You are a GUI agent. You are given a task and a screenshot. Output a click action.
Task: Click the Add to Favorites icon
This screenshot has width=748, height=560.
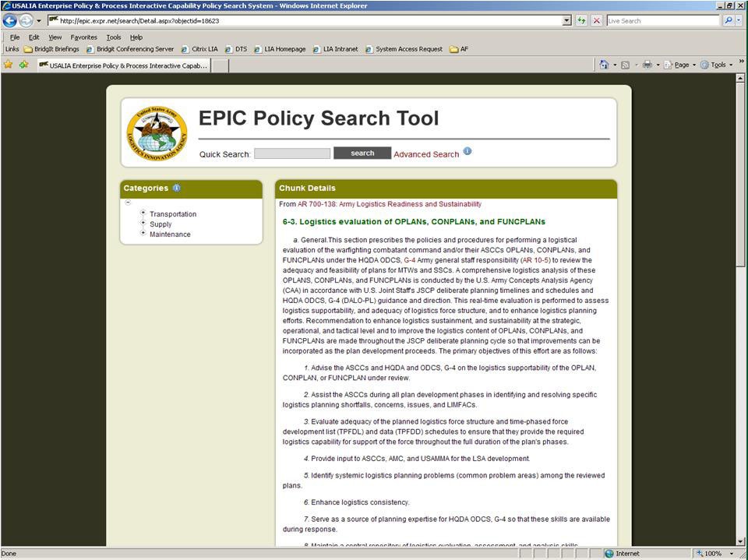tap(23, 65)
